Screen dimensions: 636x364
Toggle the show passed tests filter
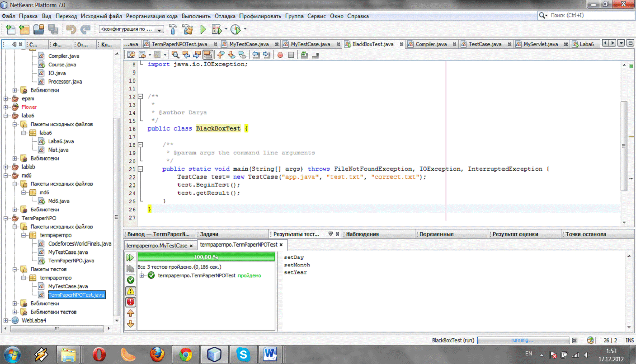tap(130, 280)
